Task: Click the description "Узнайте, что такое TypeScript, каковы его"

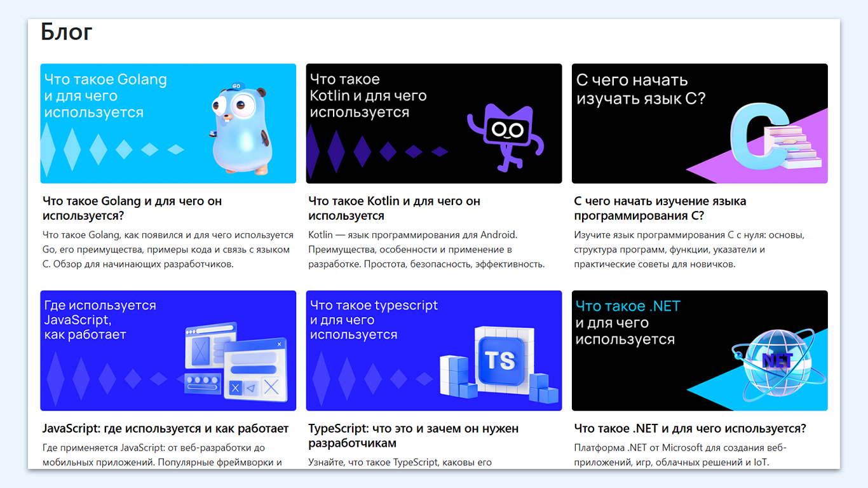Action: [400, 462]
